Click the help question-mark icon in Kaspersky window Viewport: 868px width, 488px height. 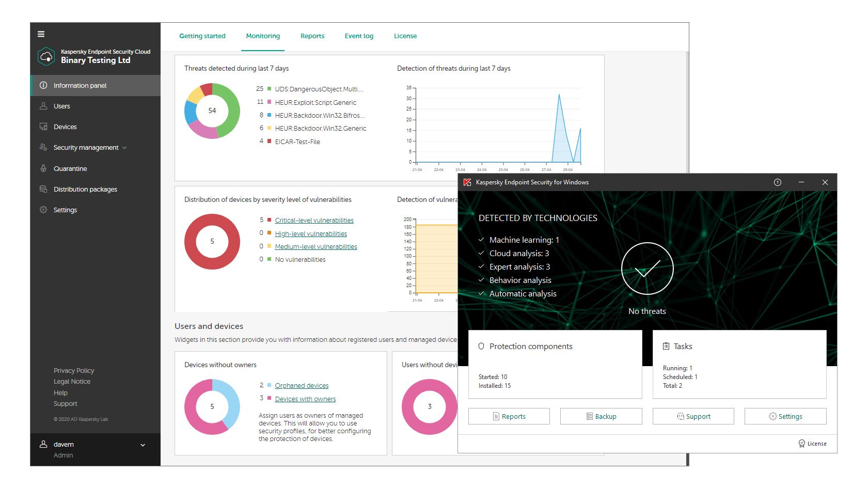pos(778,182)
